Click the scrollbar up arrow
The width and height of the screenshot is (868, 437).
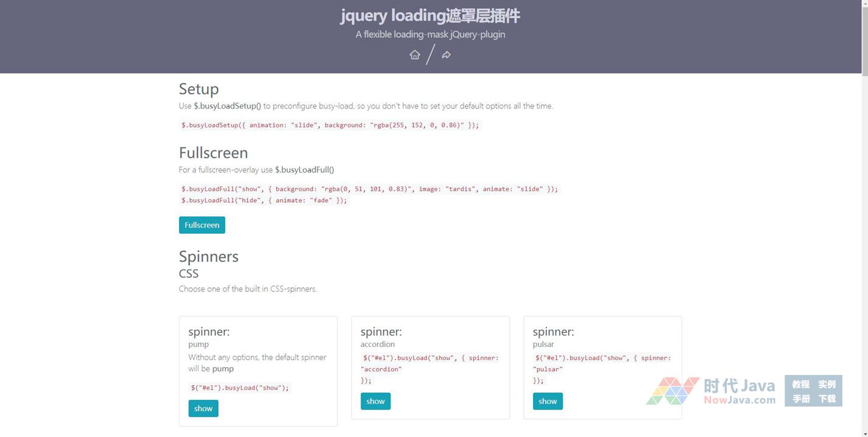pyautogui.click(x=864, y=4)
